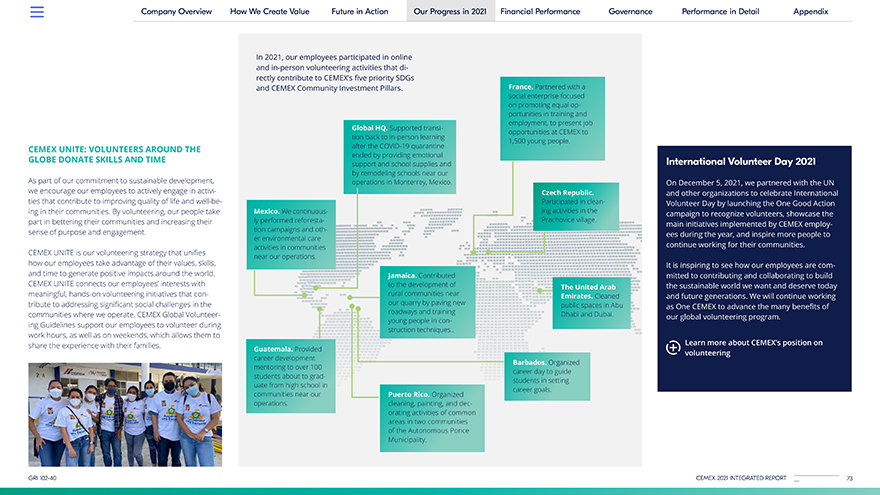
Task: Select the Our Progress in 2021 tab
Action: point(450,12)
